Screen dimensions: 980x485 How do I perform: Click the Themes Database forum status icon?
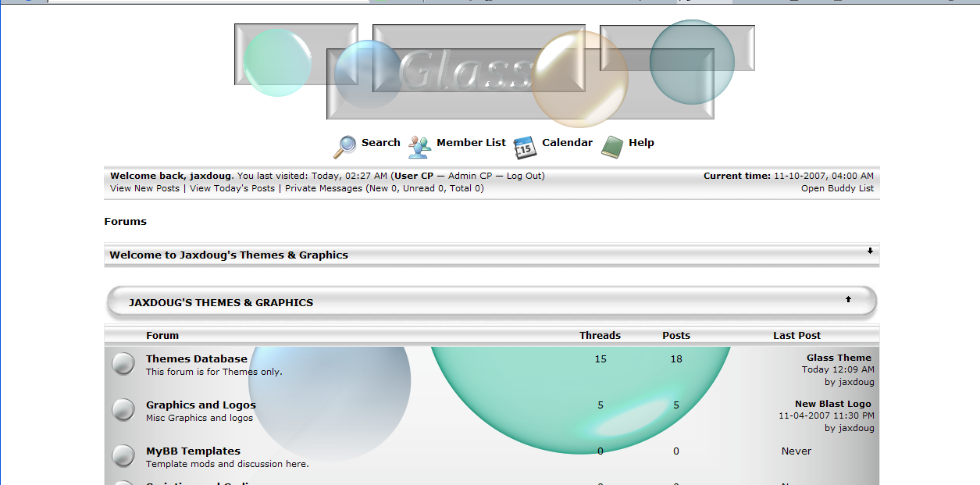(123, 364)
